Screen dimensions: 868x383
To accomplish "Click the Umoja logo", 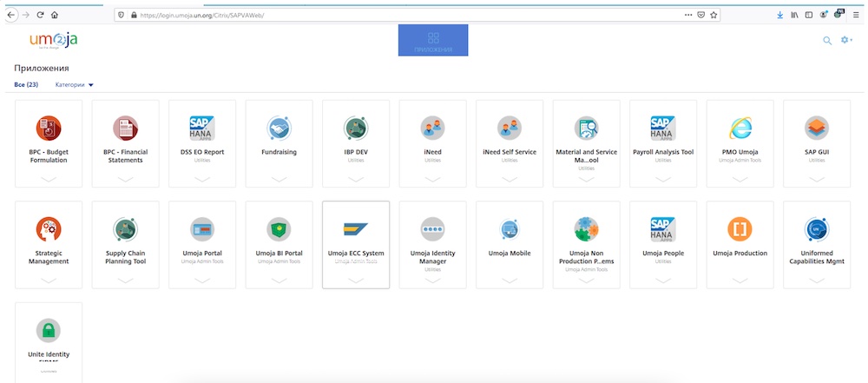I will pyautogui.click(x=53, y=41).
